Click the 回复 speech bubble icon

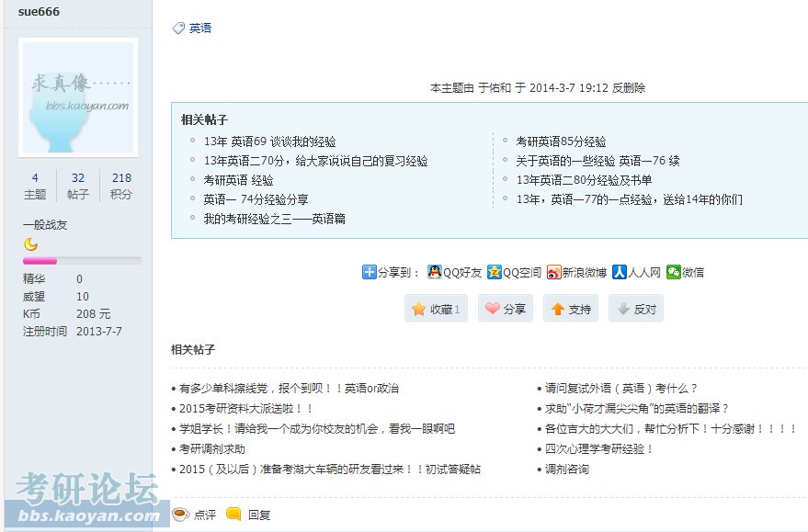pos(234,514)
